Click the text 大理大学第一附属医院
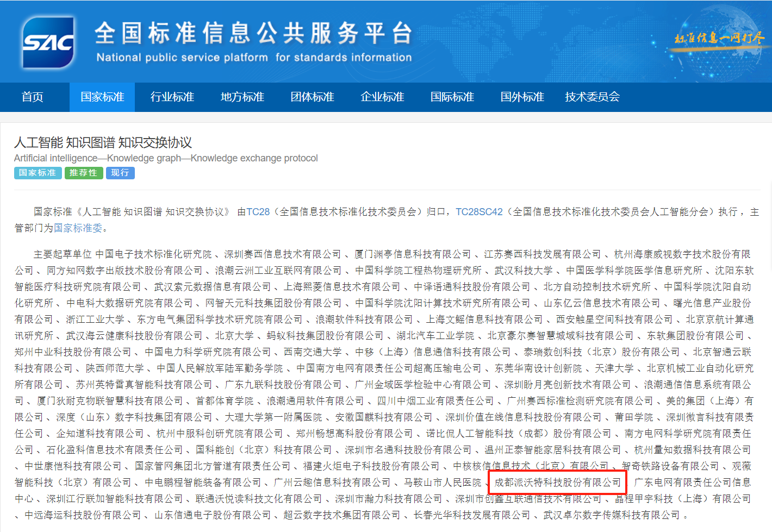Screen dimensions: 772x532 273,417
